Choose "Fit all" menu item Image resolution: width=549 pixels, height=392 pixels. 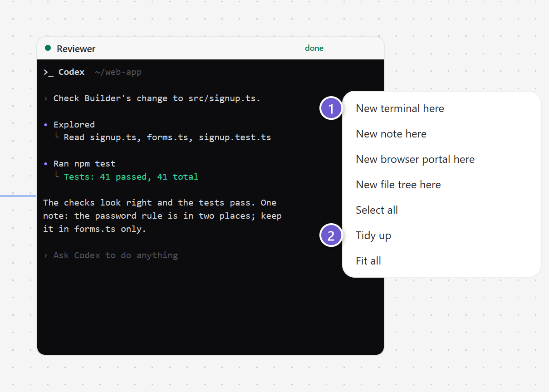tap(441, 261)
